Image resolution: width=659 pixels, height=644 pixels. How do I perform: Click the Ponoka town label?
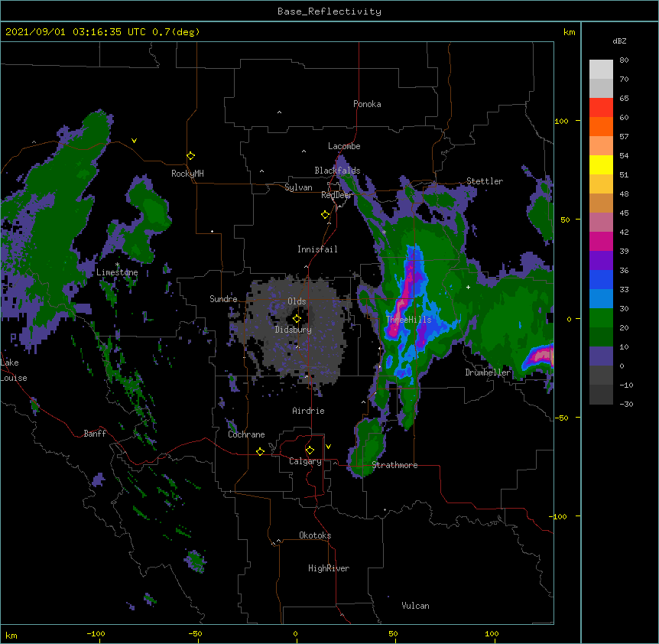click(x=367, y=104)
